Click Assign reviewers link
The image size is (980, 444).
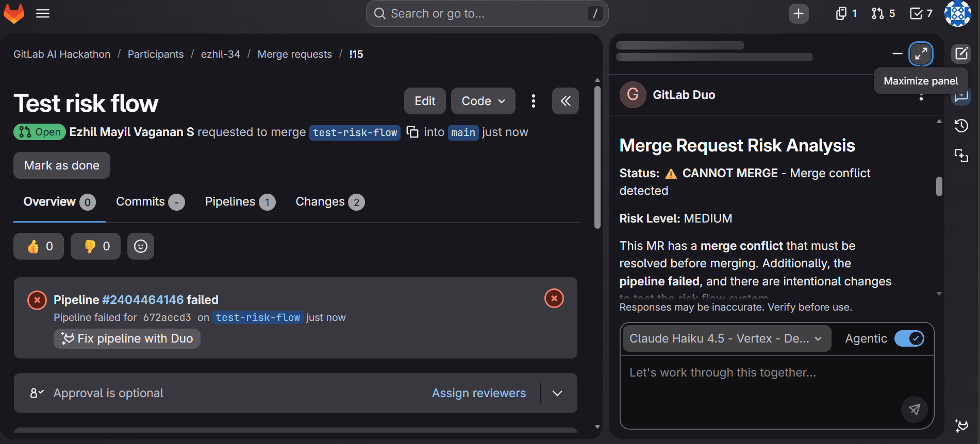[x=479, y=393]
